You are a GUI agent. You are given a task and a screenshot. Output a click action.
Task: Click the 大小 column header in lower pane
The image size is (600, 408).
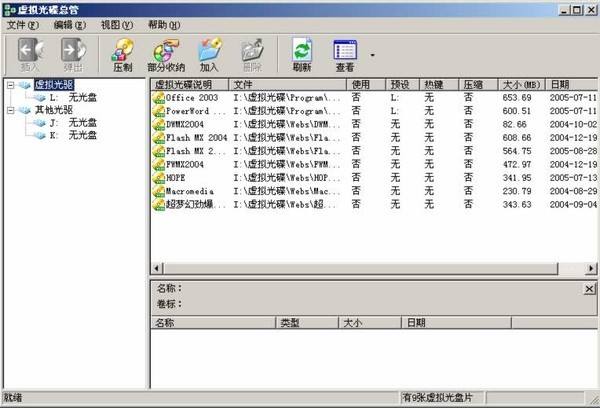[370, 323]
